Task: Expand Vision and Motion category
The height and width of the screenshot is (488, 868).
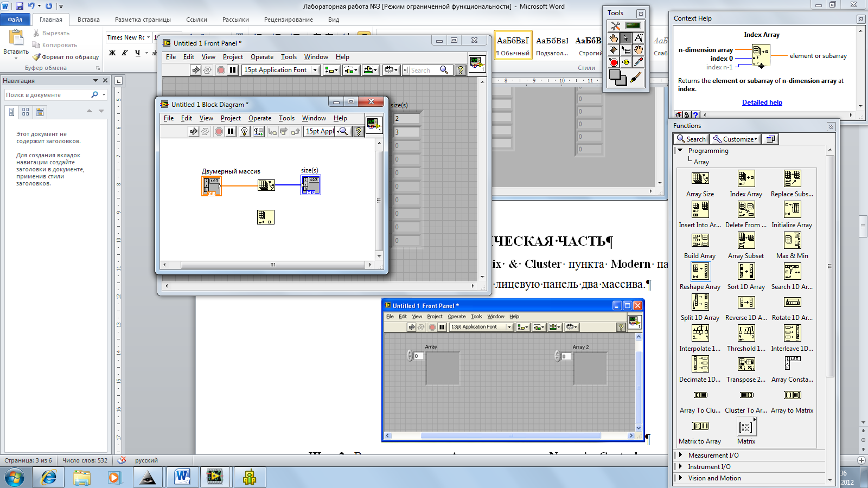Action: [680, 478]
